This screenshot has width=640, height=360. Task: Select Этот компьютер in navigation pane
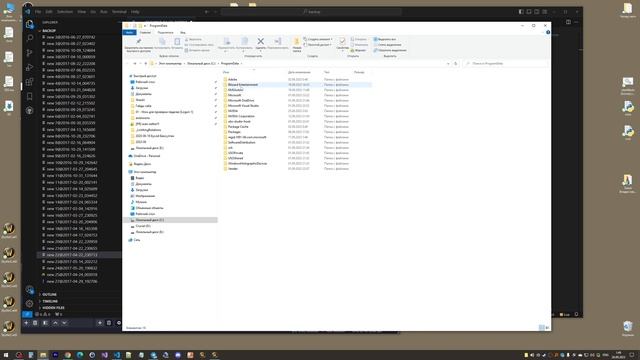point(145,172)
